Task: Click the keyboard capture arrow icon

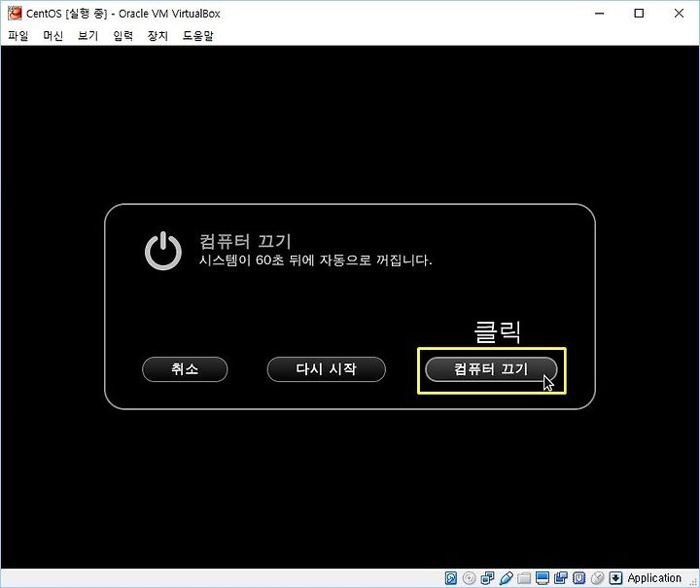Action: point(615,578)
